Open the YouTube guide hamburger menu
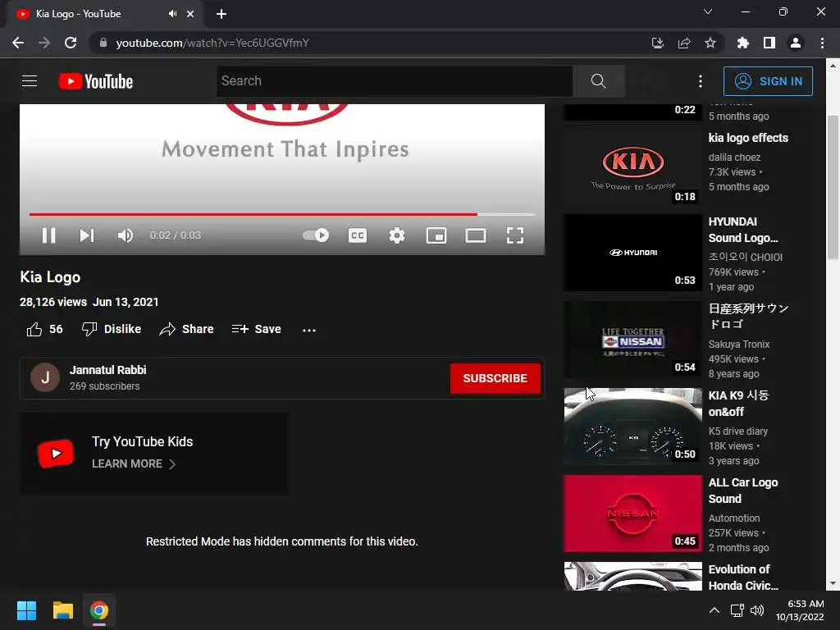The height and width of the screenshot is (630, 840). [x=30, y=81]
